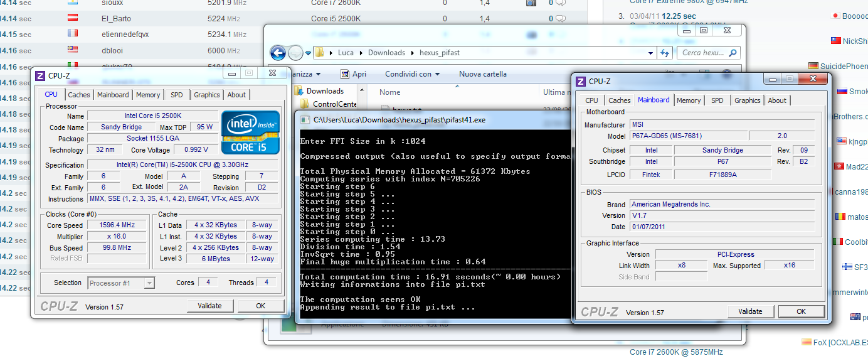Click the right CPU-Z window title icon
Screen dimensions: 868x361
(580, 81)
